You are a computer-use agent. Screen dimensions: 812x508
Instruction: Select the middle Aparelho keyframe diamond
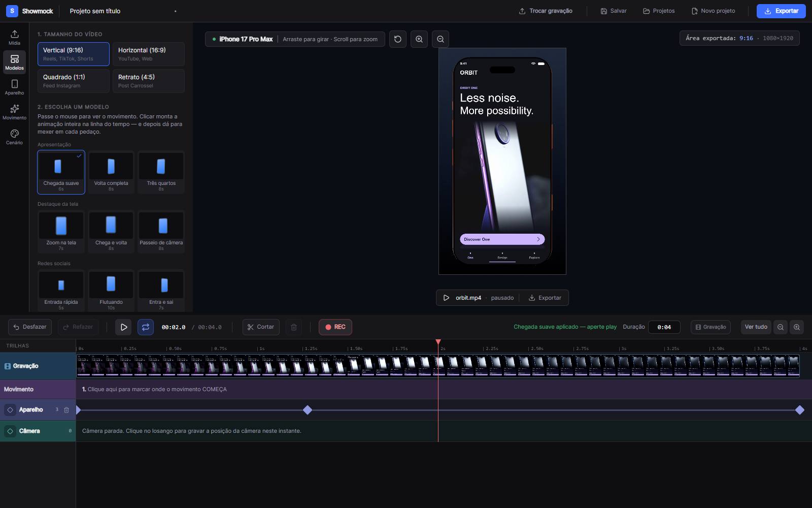(x=307, y=410)
